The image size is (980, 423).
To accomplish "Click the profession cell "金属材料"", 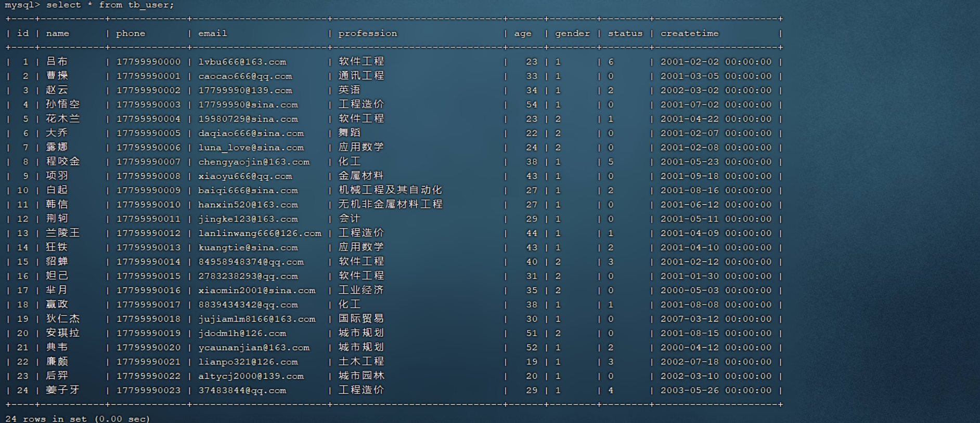I will point(361,176).
